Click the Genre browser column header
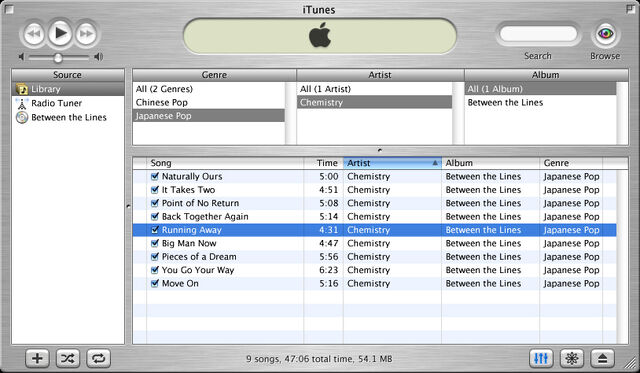Image resolution: width=640 pixels, height=373 pixels. [x=214, y=75]
